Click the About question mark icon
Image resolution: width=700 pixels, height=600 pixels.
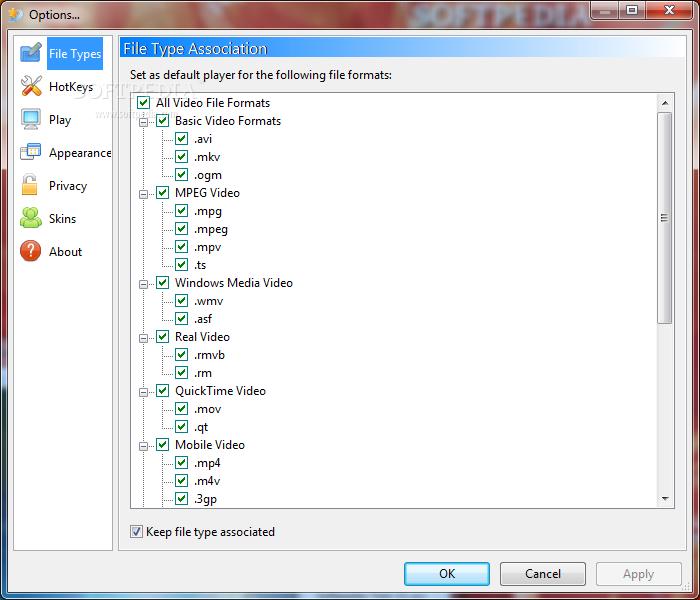[x=30, y=251]
